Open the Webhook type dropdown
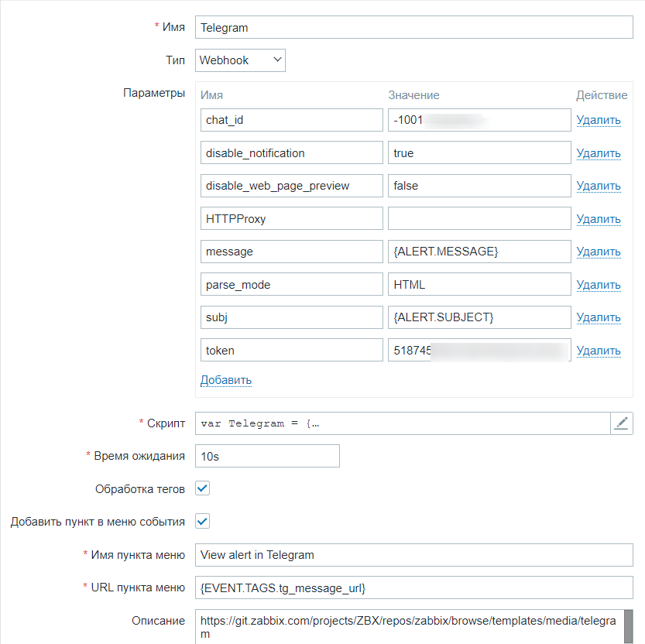Screen dimensions: 645x644 click(x=241, y=60)
